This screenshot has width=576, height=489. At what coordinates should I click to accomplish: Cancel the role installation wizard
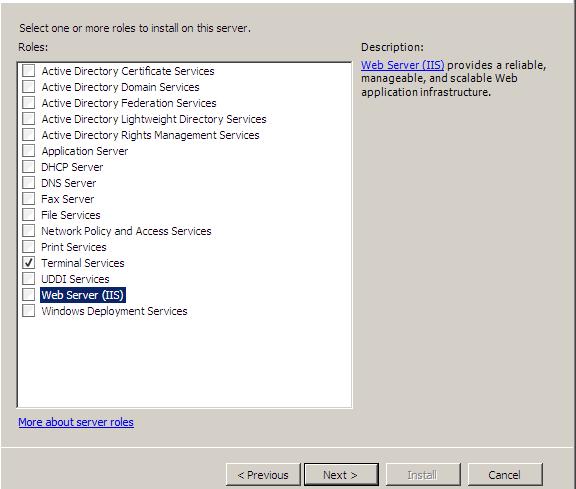click(505, 475)
